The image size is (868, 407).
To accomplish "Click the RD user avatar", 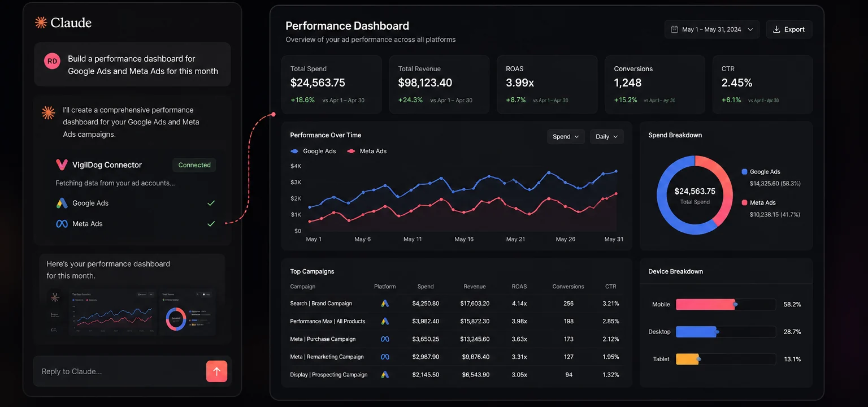I will click(52, 61).
